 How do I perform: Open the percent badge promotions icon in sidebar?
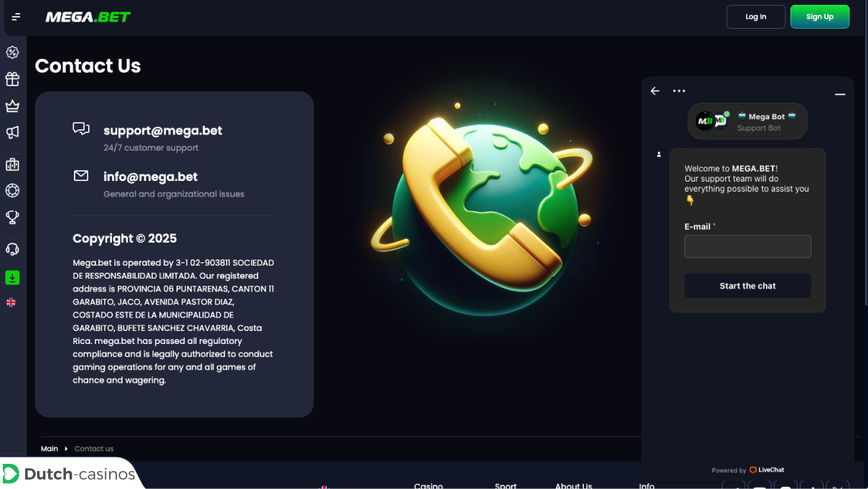pos(12,52)
